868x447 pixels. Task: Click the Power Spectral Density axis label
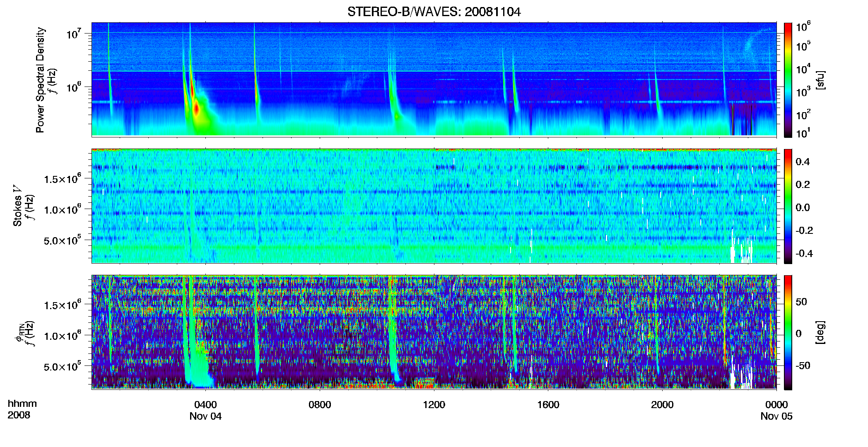click(x=40, y=80)
